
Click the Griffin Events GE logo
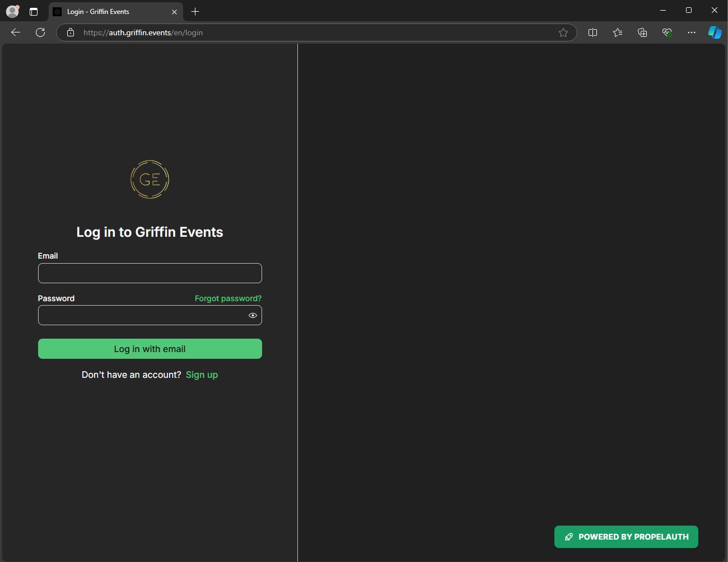pos(150,180)
